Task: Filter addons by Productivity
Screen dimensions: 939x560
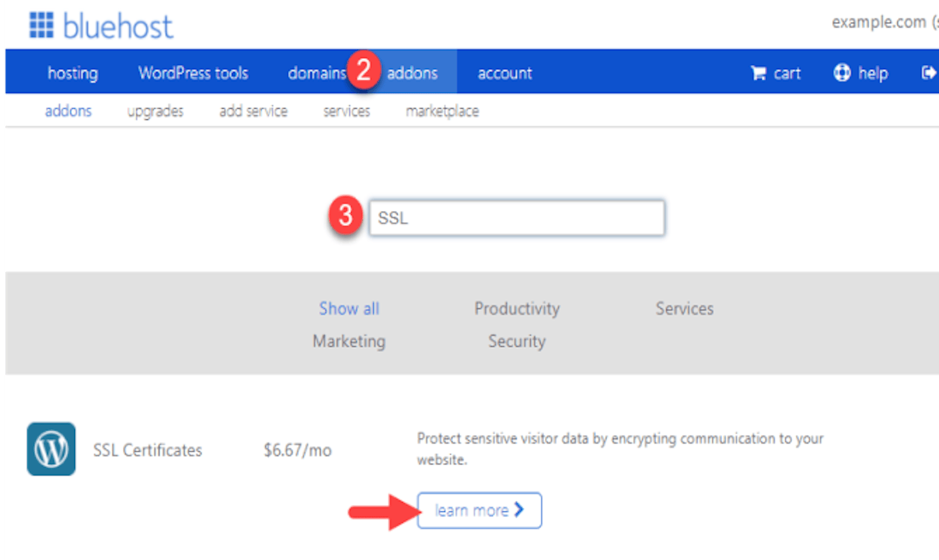Action: 517,309
